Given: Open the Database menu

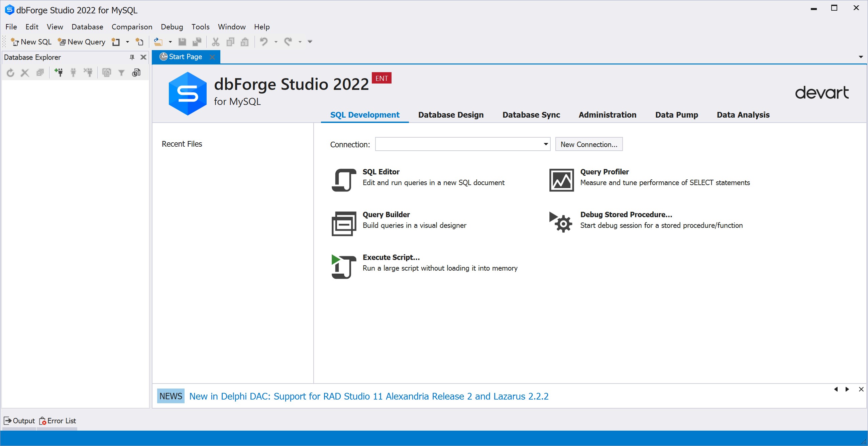Looking at the screenshot, I should coord(87,27).
